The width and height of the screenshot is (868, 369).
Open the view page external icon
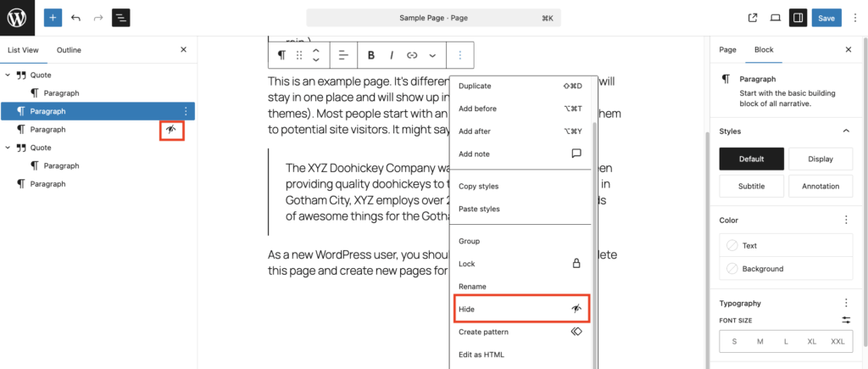coord(753,18)
